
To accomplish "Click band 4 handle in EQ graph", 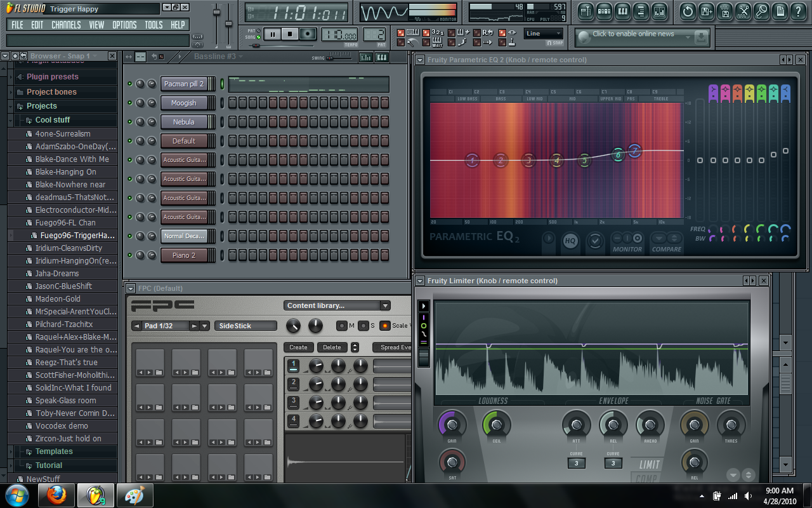I will click(556, 160).
